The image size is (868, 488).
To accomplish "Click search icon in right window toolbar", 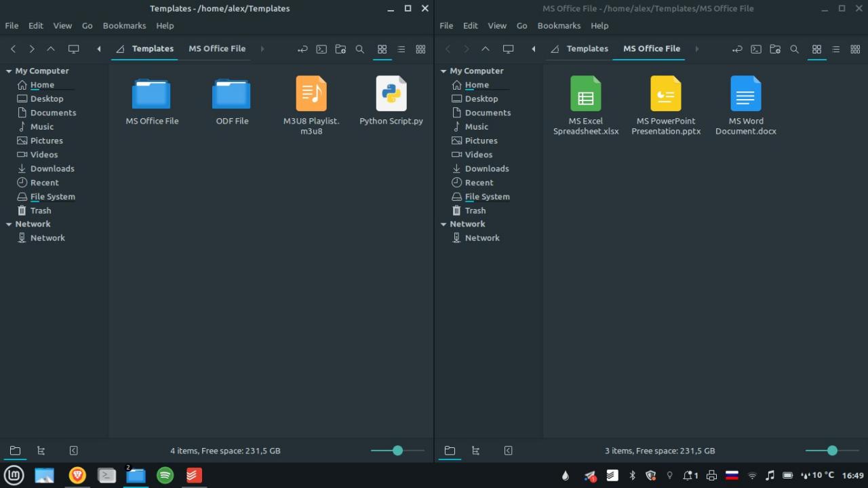I will (x=794, y=49).
